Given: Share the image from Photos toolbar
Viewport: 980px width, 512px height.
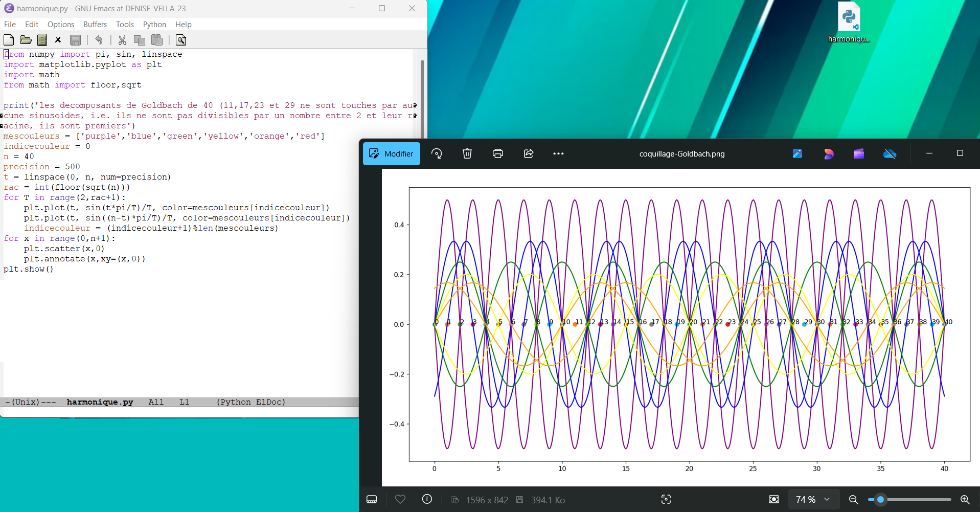Looking at the screenshot, I should (x=529, y=153).
